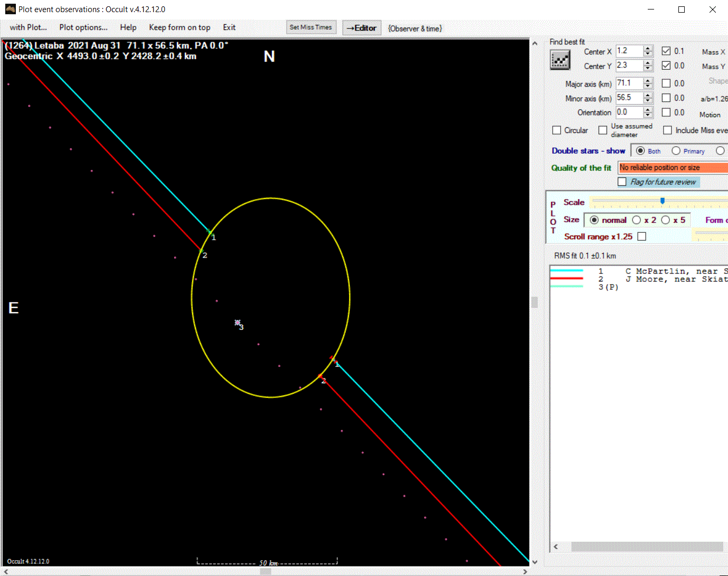Increase Center Y with the up spinner

[x=648, y=63]
